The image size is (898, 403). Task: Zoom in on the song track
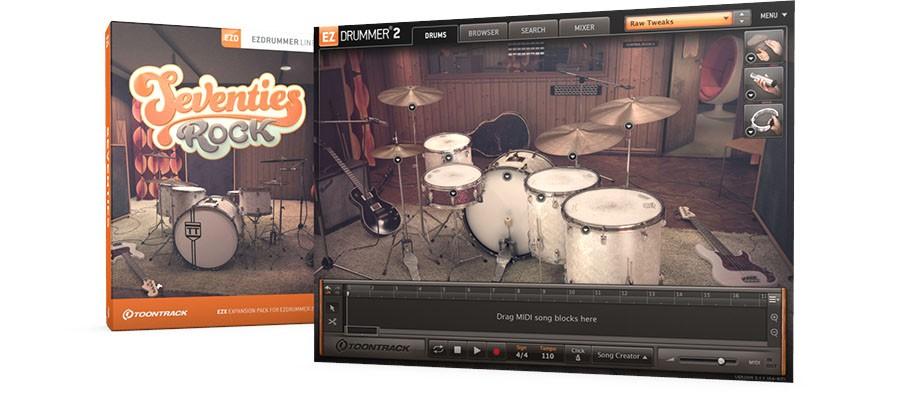coord(774,317)
